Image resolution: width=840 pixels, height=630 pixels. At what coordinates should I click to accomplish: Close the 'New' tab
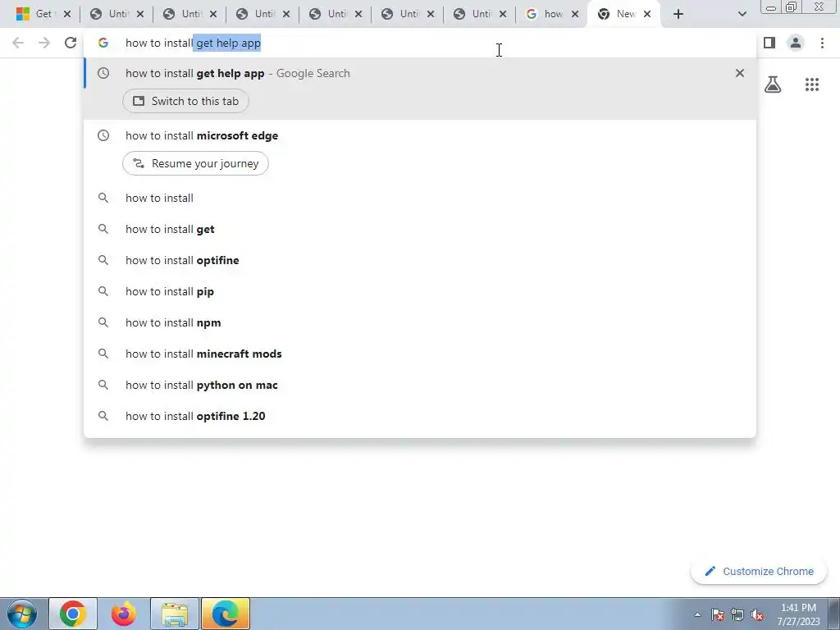click(647, 15)
